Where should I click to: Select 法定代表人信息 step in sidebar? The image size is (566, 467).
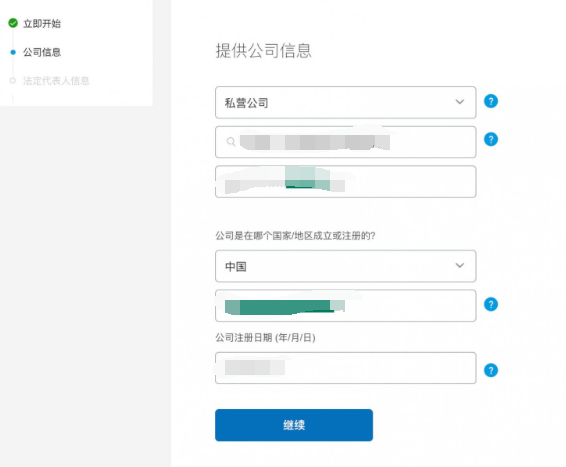(56, 81)
